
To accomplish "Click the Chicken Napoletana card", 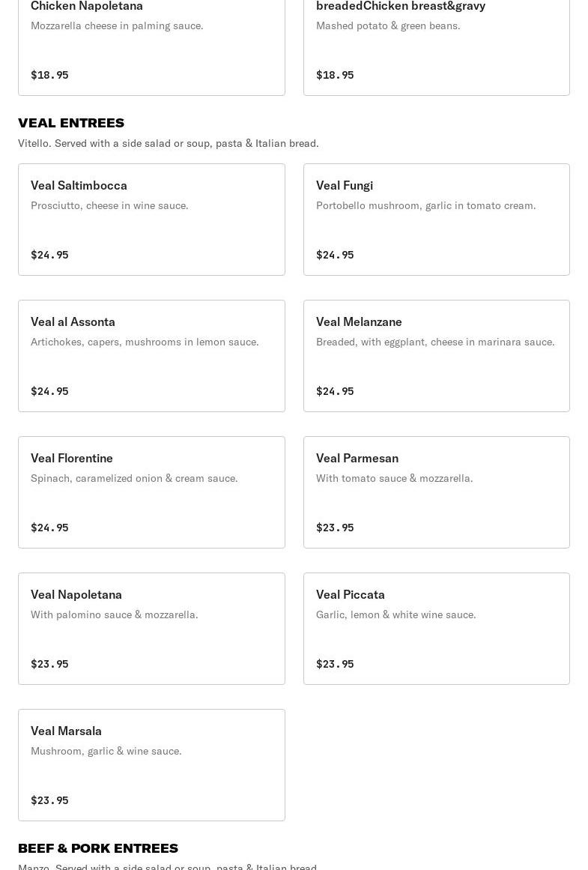I will point(151,48).
